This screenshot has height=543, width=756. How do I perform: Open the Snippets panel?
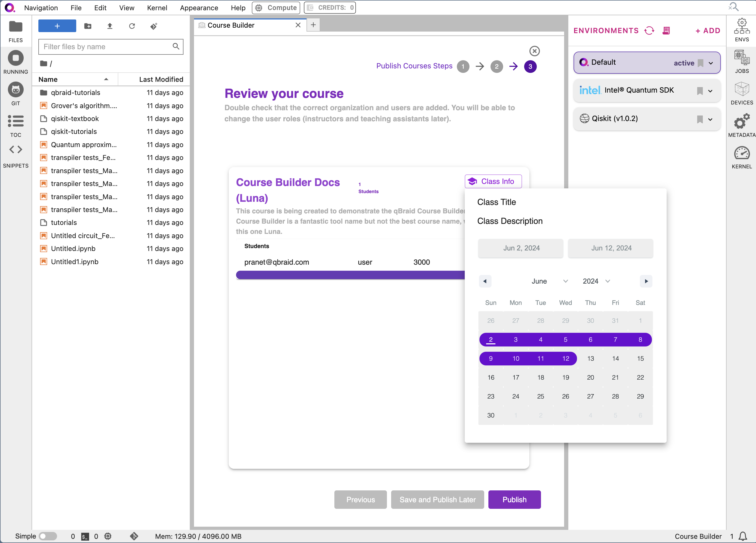point(16,156)
